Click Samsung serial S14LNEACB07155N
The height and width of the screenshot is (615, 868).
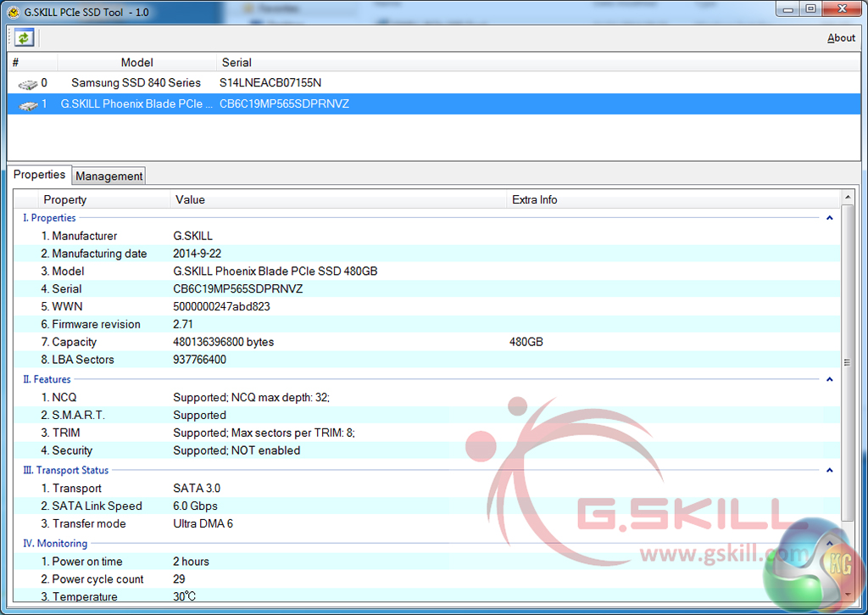(x=270, y=83)
